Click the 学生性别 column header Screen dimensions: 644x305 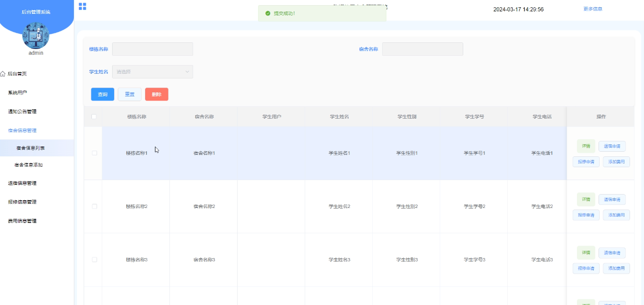[x=407, y=117]
